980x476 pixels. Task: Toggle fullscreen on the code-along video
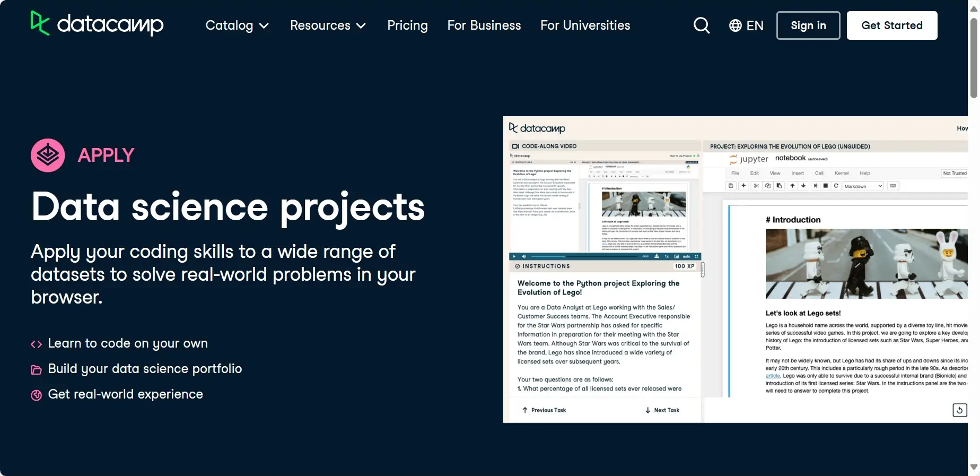click(x=696, y=256)
